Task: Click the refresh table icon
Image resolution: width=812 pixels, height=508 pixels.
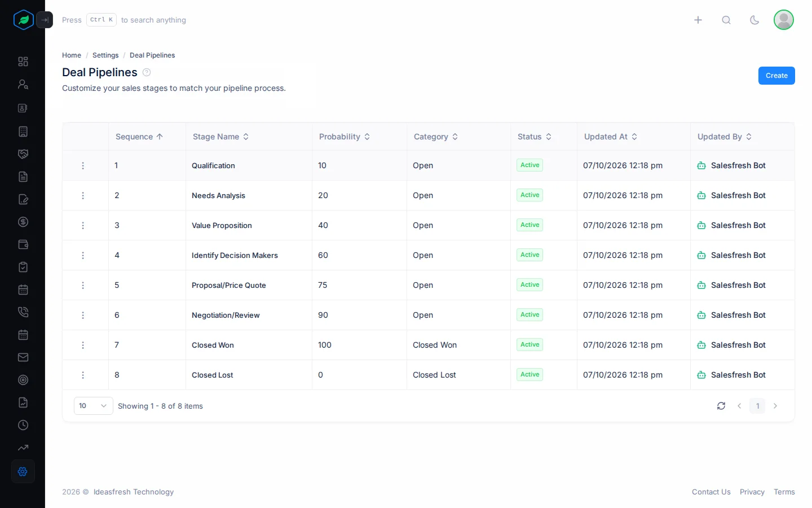Action: pos(721,406)
